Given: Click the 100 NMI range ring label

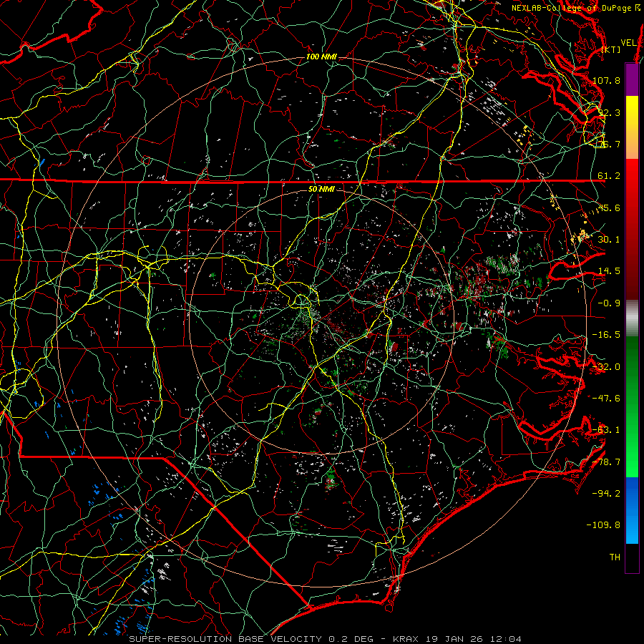Looking at the screenshot, I should tap(321, 57).
